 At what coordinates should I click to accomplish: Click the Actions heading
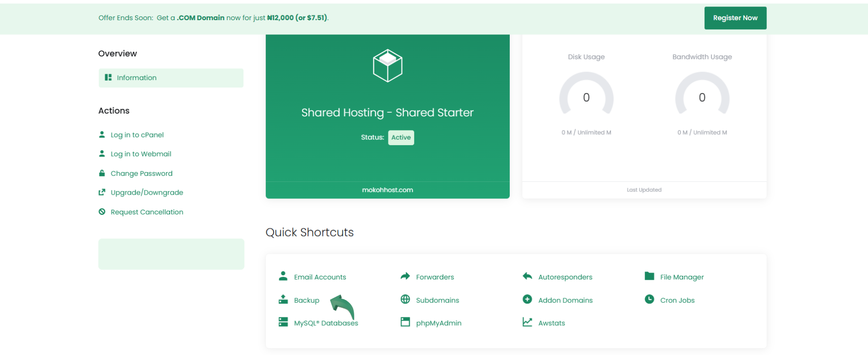pyautogui.click(x=113, y=111)
